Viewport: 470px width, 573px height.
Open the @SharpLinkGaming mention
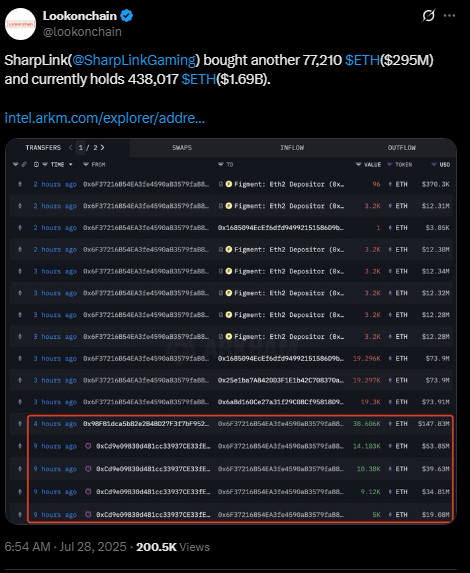click(134, 60)
